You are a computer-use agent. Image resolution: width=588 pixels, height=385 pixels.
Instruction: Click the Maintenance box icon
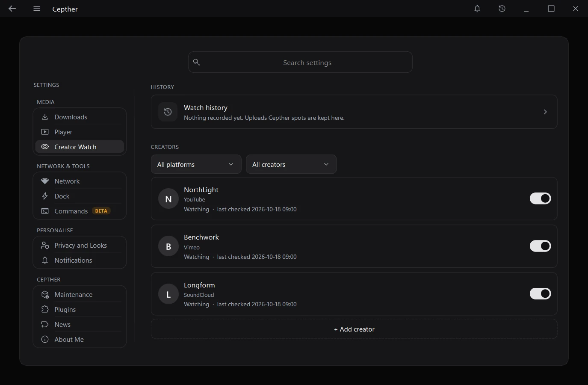45,294
